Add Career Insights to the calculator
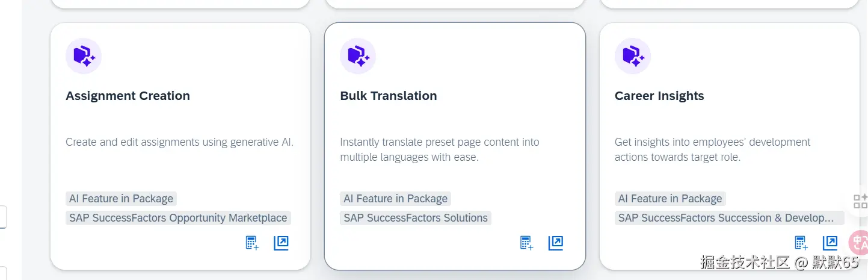This screenshot has width=868, height=280. click(801, 243)
